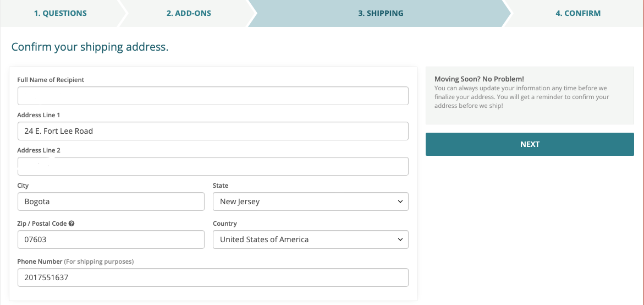Open the Country dropdown
The height and width of the screenshot is (305, 644).
311,239
